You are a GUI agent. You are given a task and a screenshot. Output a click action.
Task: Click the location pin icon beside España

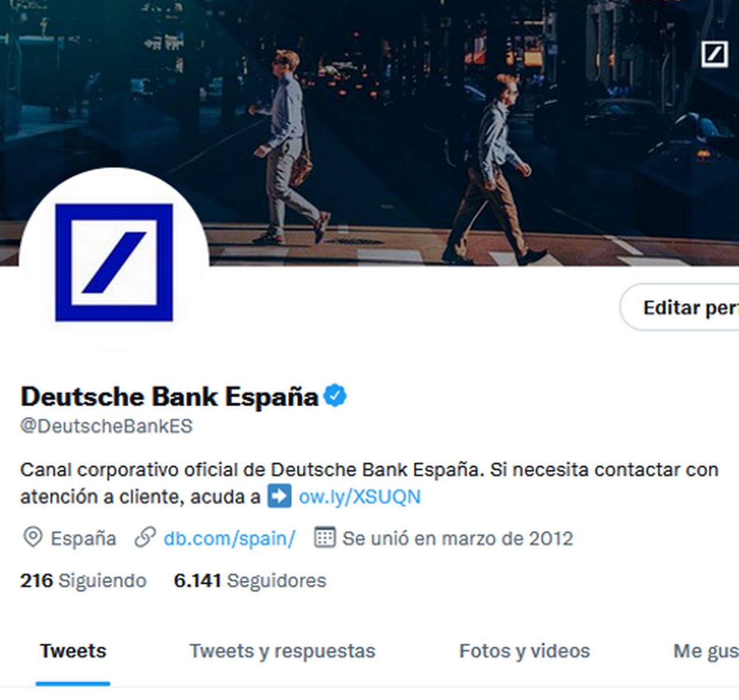tap(32, 538)
